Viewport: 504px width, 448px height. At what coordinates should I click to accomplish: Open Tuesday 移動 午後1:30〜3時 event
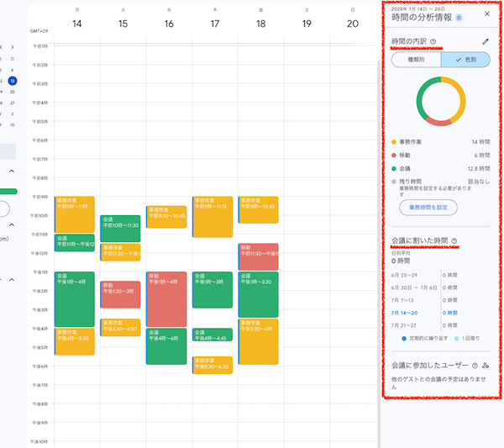120,294
